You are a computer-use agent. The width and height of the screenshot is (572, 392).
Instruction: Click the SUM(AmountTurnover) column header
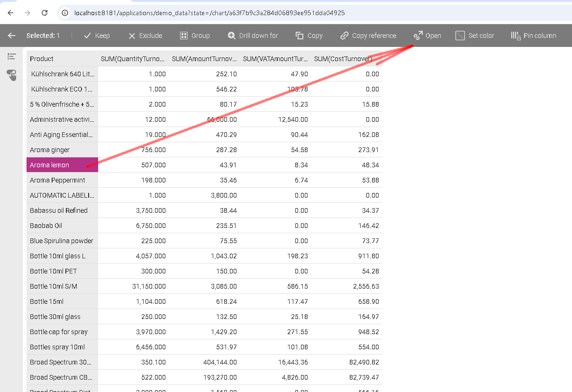204,59
